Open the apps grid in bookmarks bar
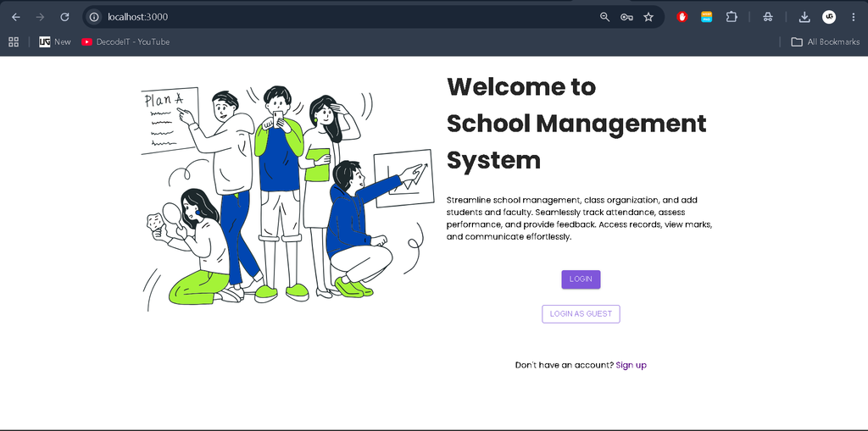Image resolution: width=868 pixels, height=431 pixels. coord(14,41)
